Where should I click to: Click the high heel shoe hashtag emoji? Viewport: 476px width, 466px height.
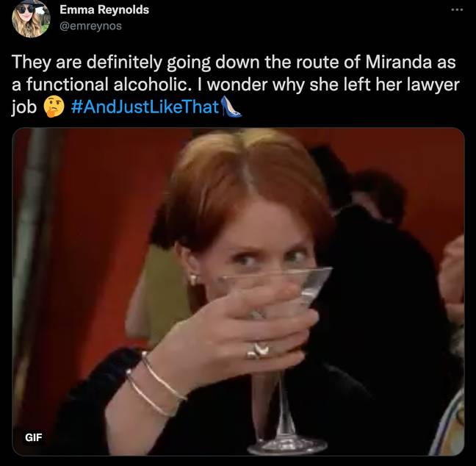tap(231, 107)
